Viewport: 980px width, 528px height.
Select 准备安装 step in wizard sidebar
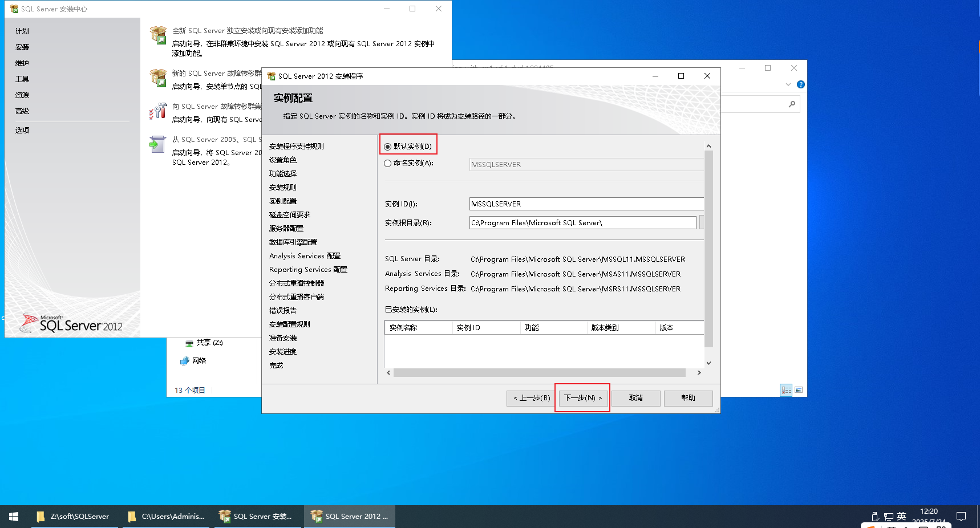(283, 338)
